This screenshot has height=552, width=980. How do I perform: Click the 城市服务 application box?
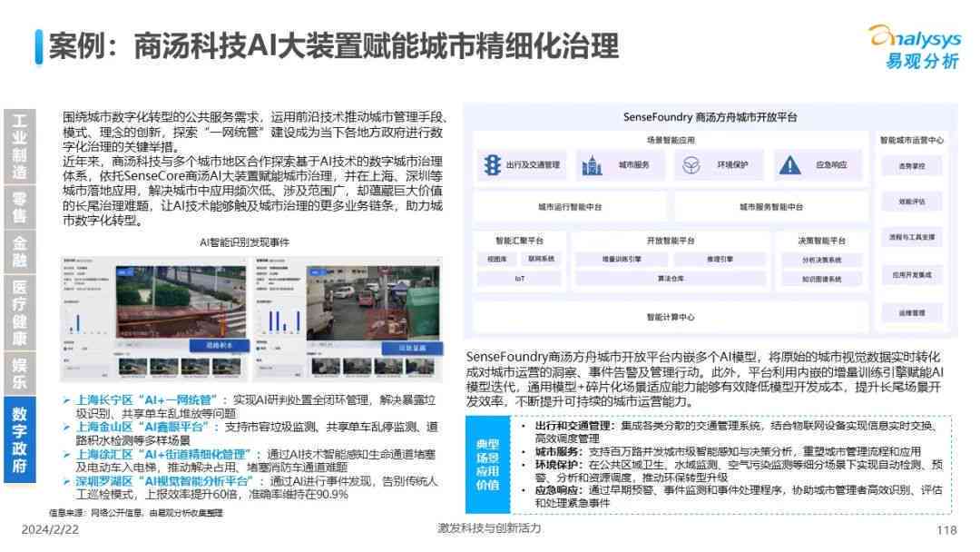(621, 165)
